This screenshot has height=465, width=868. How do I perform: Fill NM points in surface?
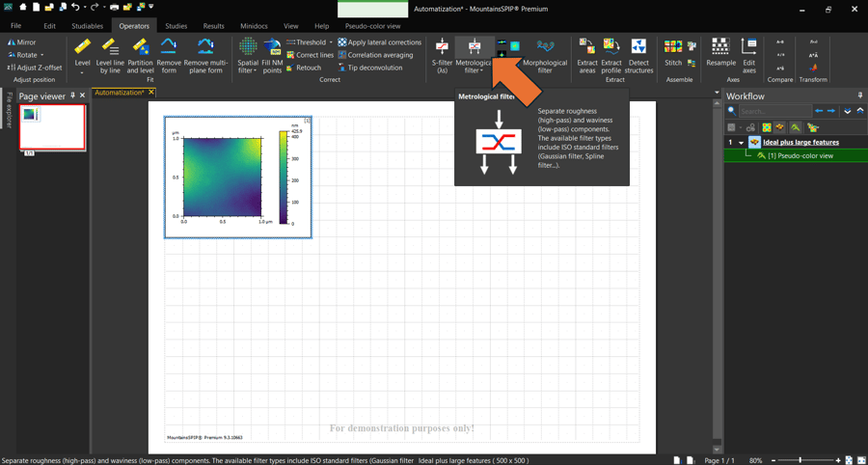tap(272, 56)
